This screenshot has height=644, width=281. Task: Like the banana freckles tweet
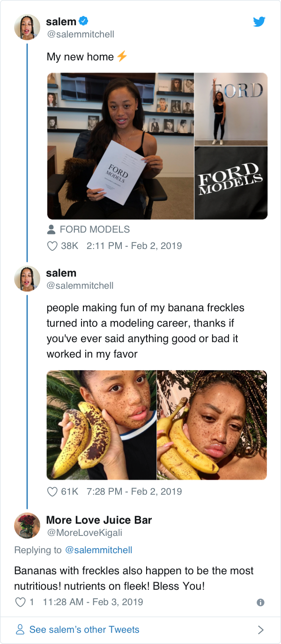pos(52,491)
